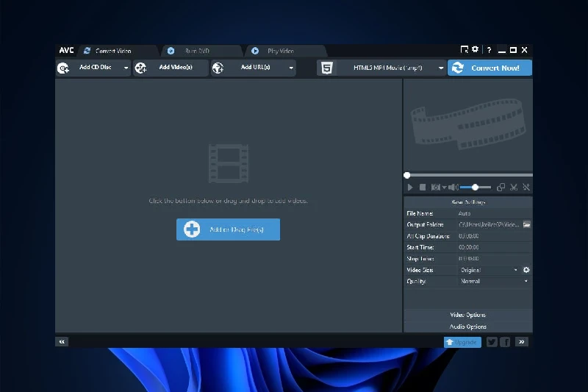Click the clone/copy clip icon
The height and width of the screenshot is (392, 588).
(x=501, y=188)
